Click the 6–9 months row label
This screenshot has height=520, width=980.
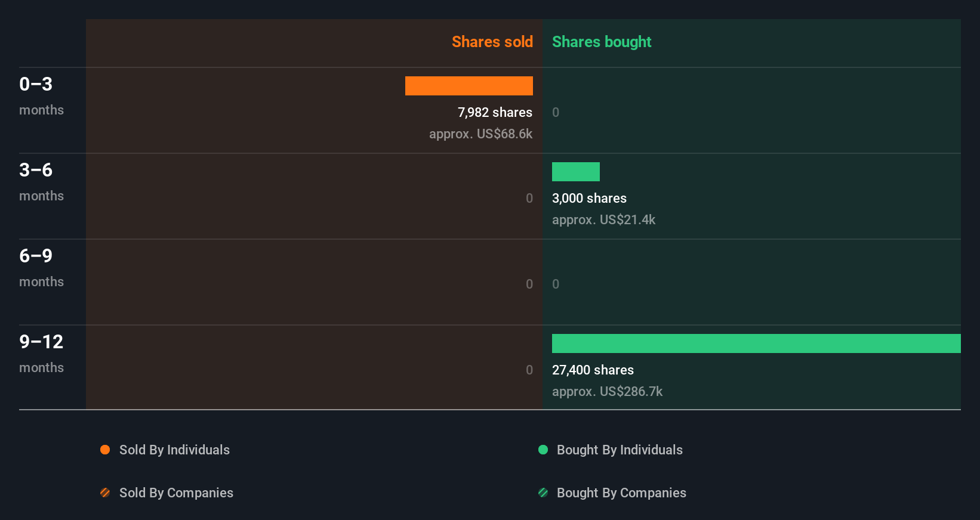point(41,268)
